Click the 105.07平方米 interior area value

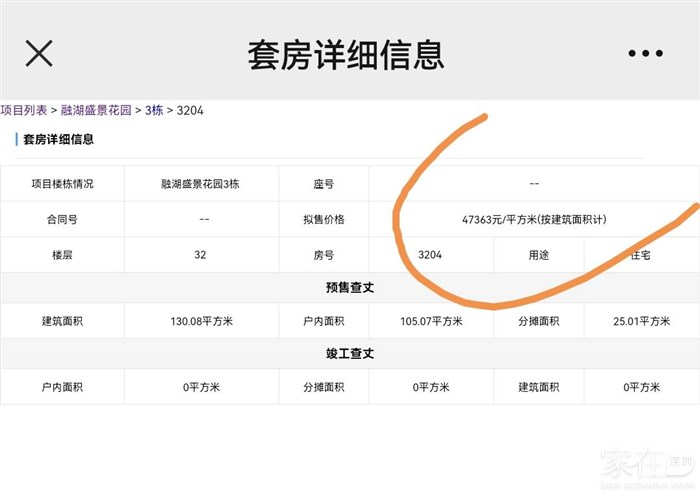coord(431,321)
